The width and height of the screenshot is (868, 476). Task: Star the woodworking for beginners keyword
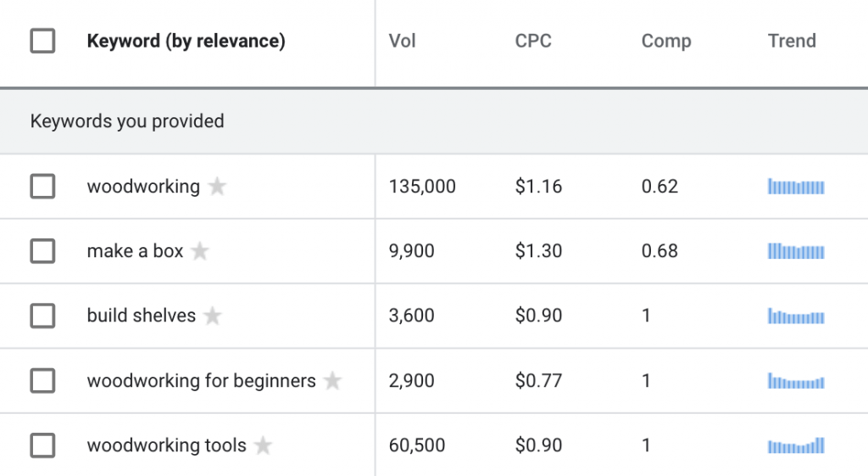332,381
